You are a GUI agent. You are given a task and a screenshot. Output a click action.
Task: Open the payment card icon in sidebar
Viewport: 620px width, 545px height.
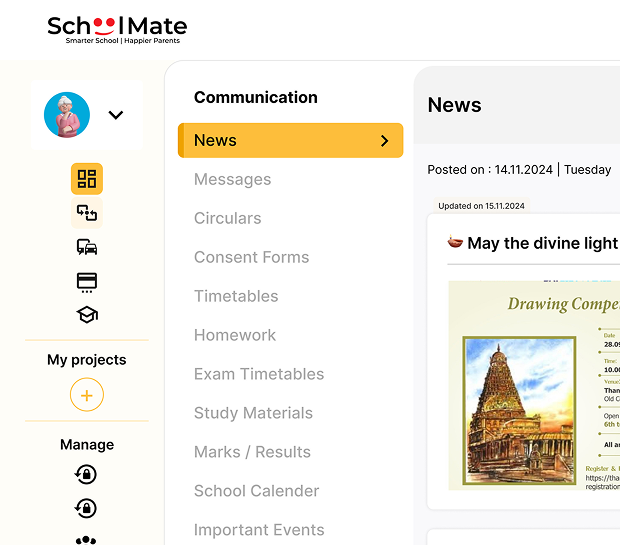(87, 282)
